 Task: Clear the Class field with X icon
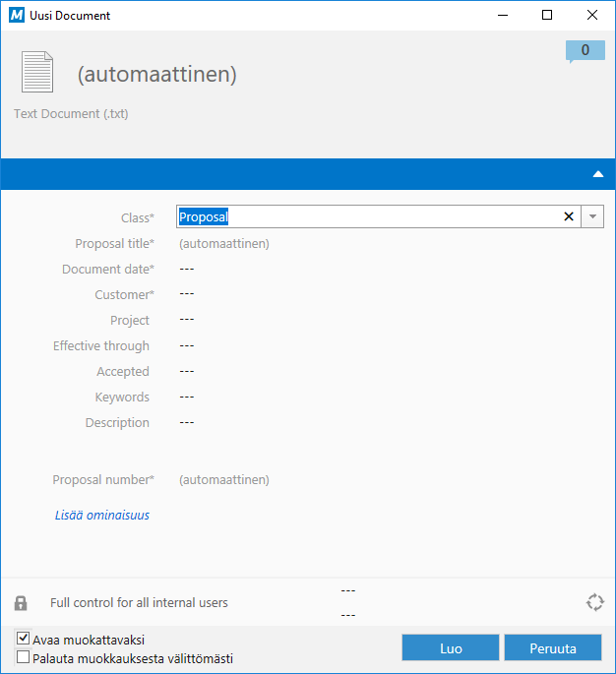[x=569, y=217]
